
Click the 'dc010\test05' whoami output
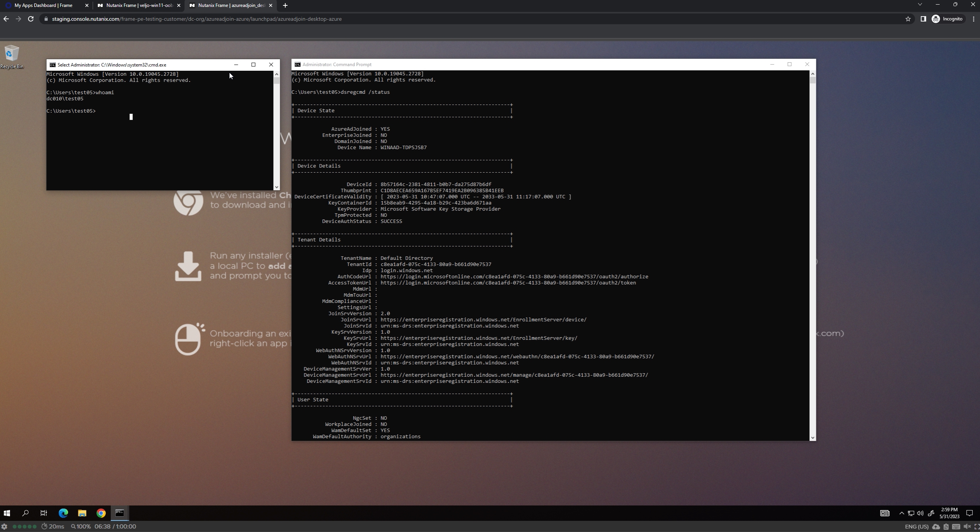click(x=65, y=99)
